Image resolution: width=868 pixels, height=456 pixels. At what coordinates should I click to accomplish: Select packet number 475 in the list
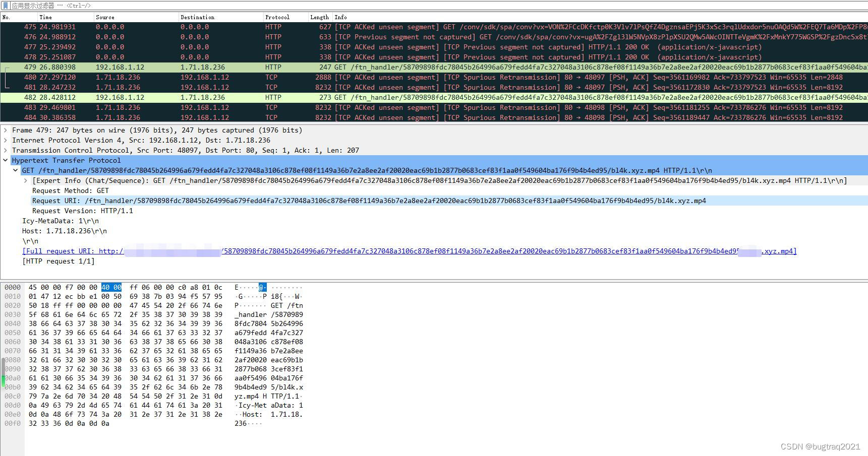[x=434, y=27]
